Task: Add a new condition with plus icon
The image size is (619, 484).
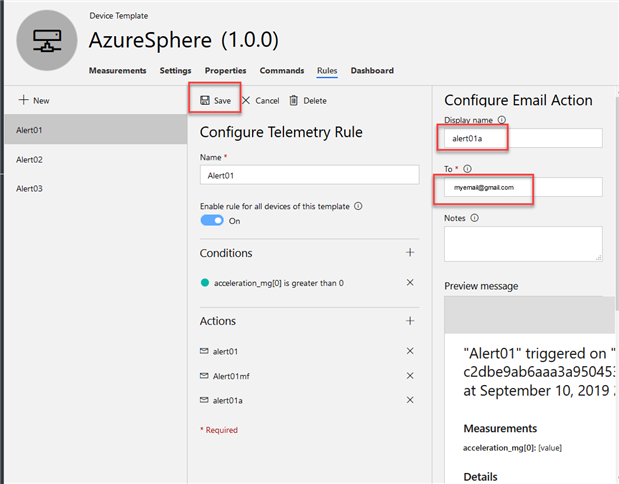Action: coord(410,252)
